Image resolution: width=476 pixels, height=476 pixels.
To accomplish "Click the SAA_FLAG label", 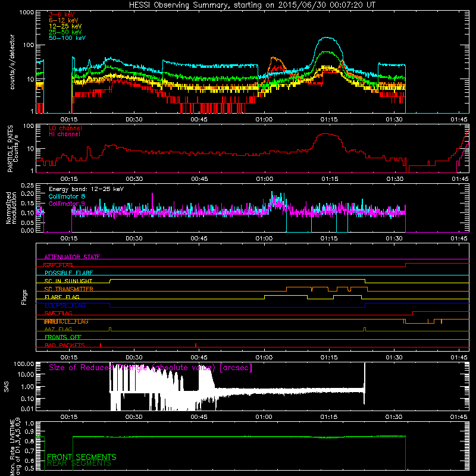I will (x=58, y=314).
